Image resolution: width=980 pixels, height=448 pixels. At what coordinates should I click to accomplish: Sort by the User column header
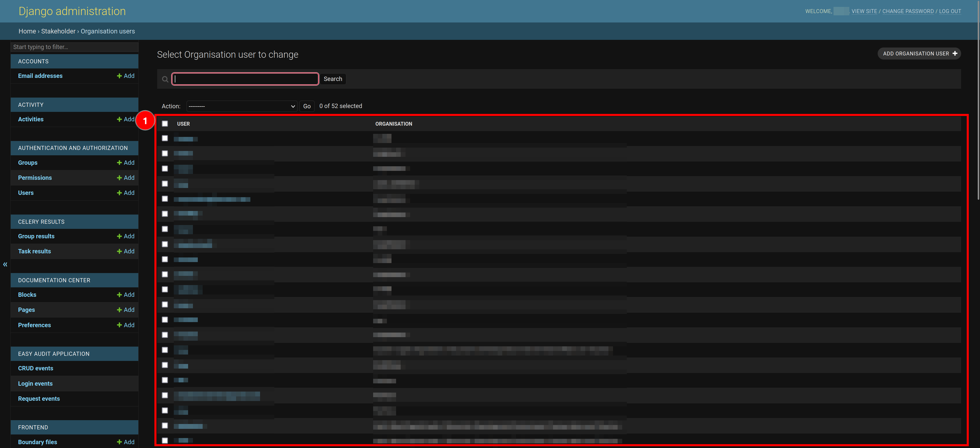(183, 124)
